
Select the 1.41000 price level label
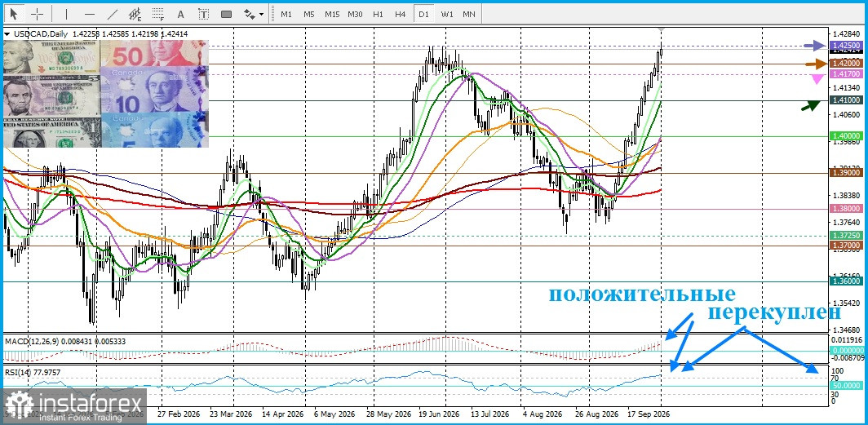(847, 100)
